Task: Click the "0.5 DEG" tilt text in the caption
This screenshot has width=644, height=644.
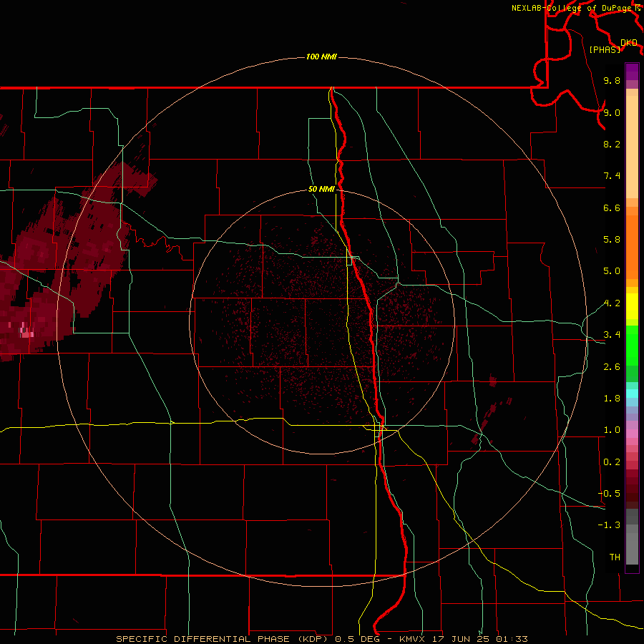Action: [359, 639]
